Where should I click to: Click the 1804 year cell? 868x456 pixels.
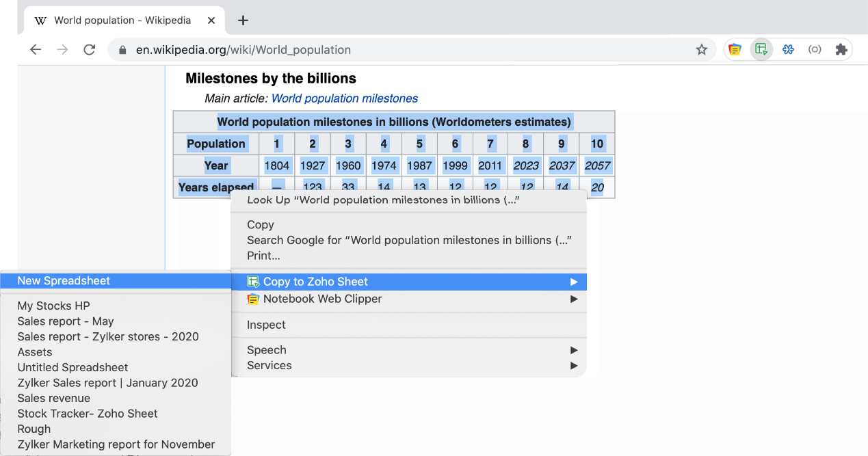click(x=277, y=165)
